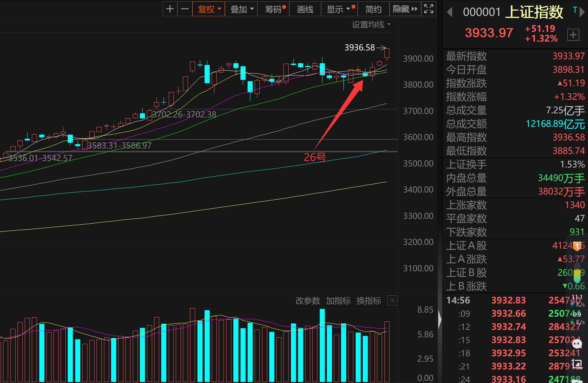Image resolution: width=588 pixels, height=383 pixels.
Task: Open the 复权 dropdown
Action: [209, 9]
